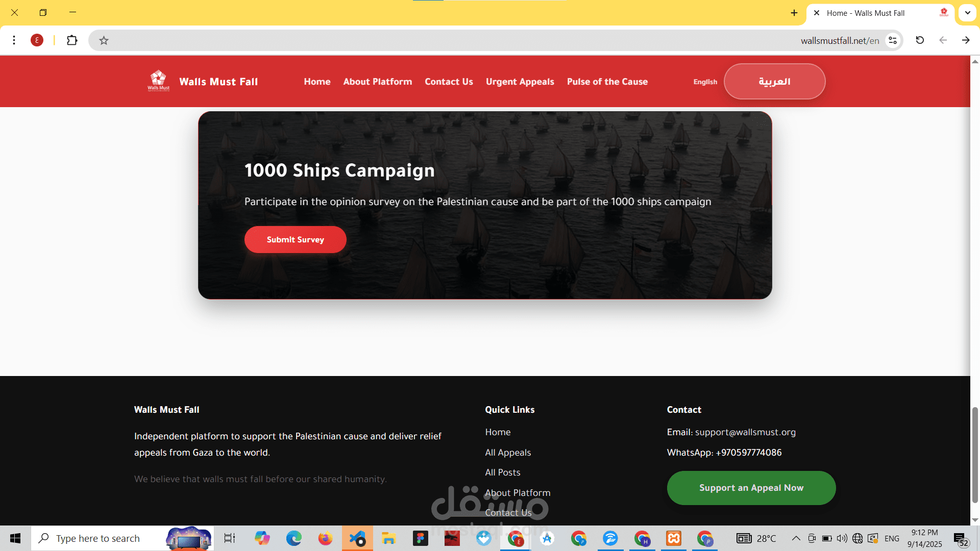
Task: Click the Windows taskbar search box
Action: [x=98, y=538]
